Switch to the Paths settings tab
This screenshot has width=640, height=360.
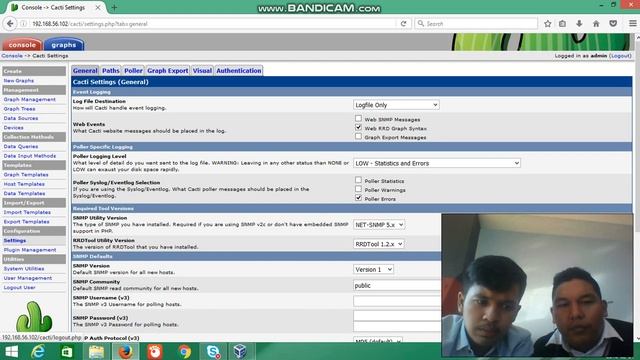[x=111, y=71]
